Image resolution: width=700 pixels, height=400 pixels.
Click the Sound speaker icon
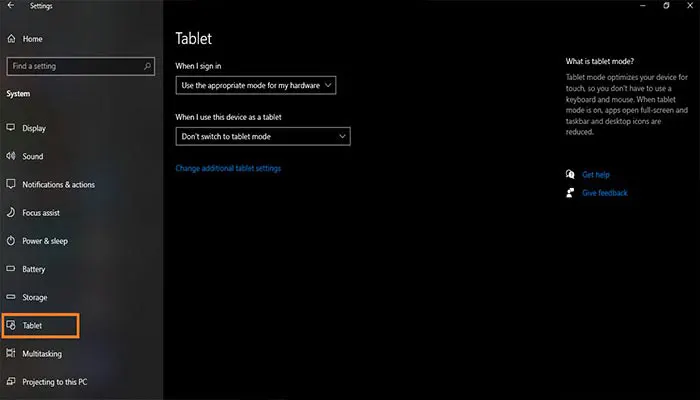(12, 156)
